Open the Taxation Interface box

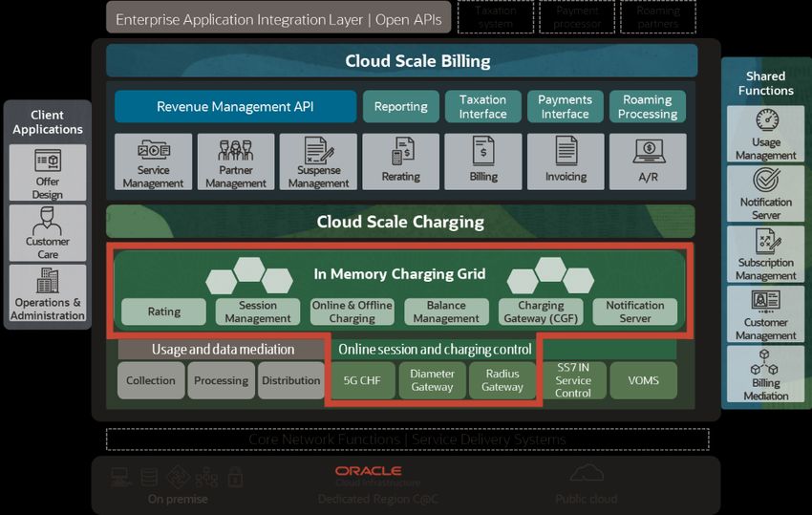pos(482,107)
